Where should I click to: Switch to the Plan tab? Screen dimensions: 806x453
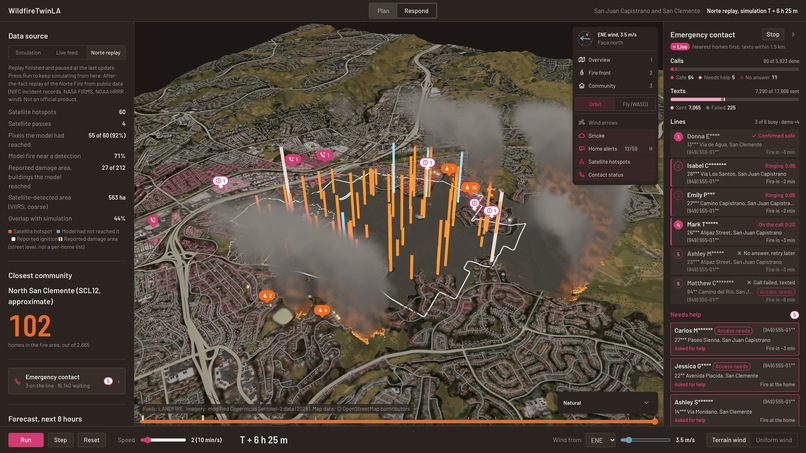383,11
